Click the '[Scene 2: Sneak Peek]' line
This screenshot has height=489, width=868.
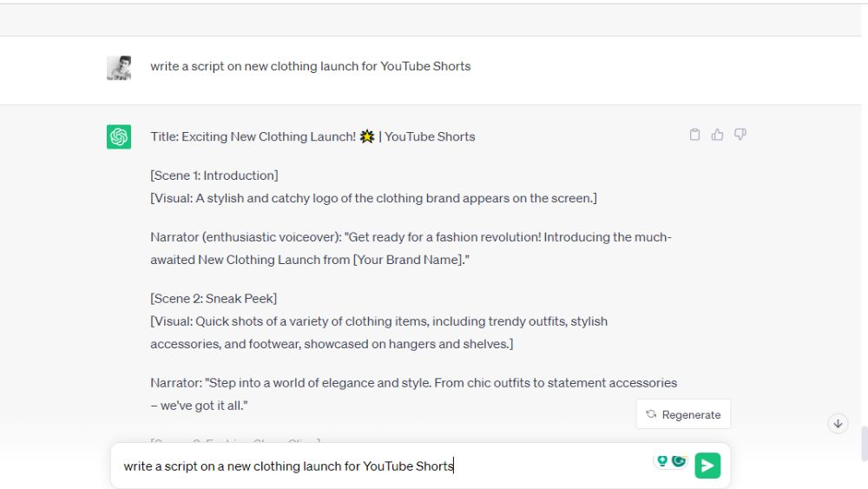[x=214, y=299]
